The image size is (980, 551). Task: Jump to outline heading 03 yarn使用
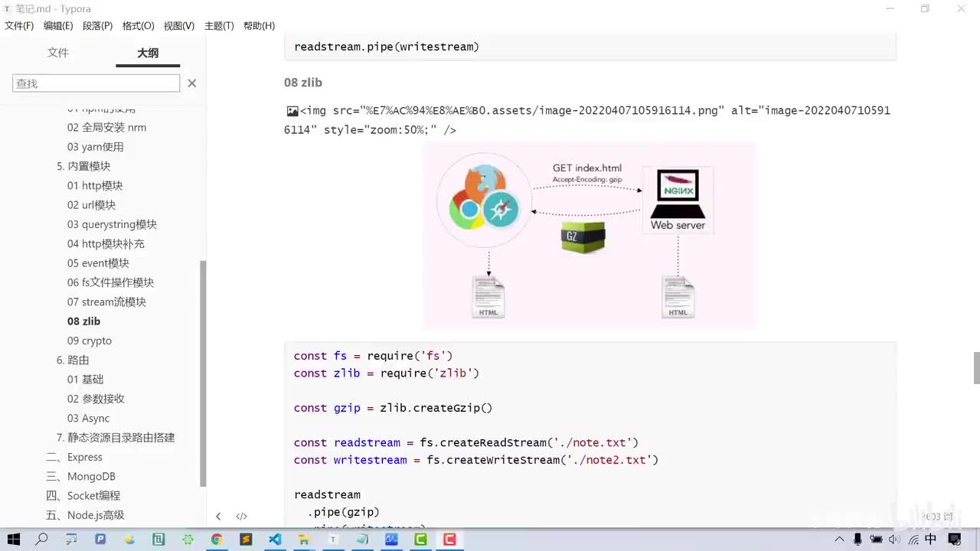click(x=95, y=147)
